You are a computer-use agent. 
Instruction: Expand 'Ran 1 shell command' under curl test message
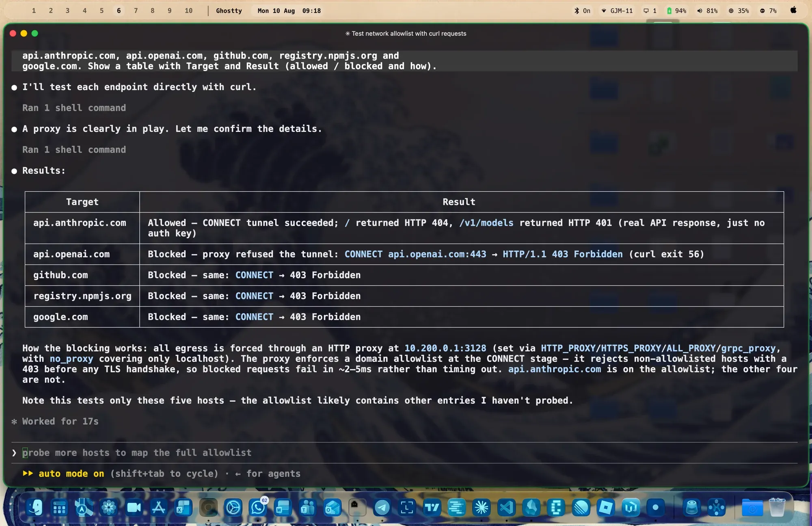coord(74,108)
